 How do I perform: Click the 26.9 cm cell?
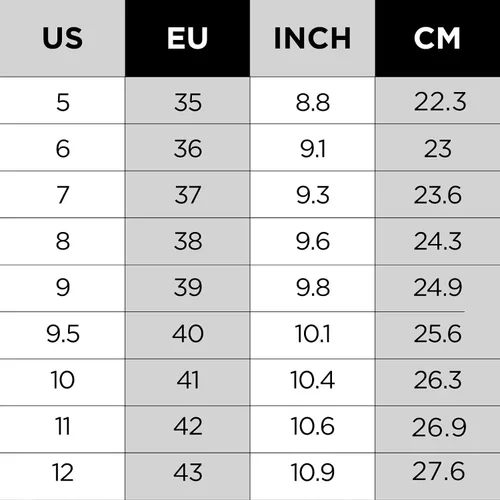[437, 430]
